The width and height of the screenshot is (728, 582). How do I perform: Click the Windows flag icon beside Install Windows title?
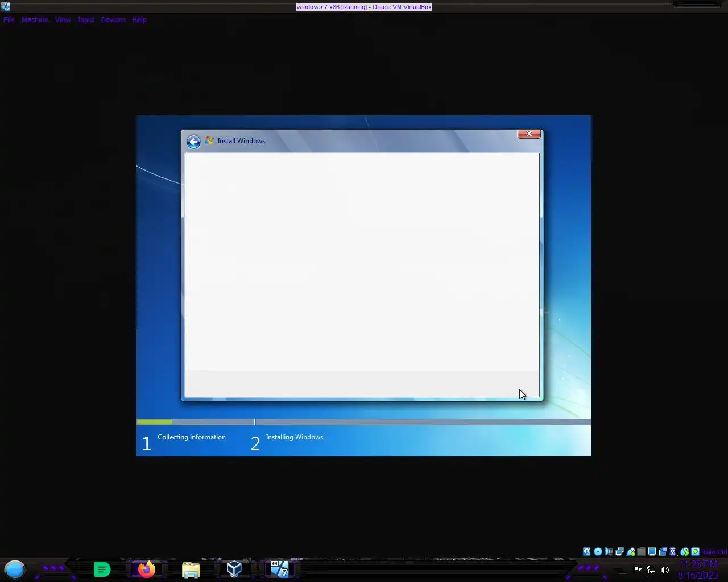[209, 140]
